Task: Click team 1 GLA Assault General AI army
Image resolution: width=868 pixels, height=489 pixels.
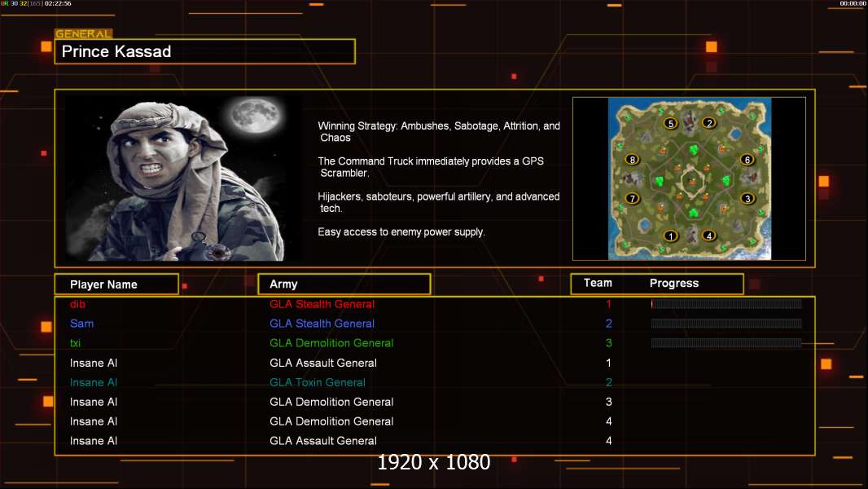Action: click(323, 363)
